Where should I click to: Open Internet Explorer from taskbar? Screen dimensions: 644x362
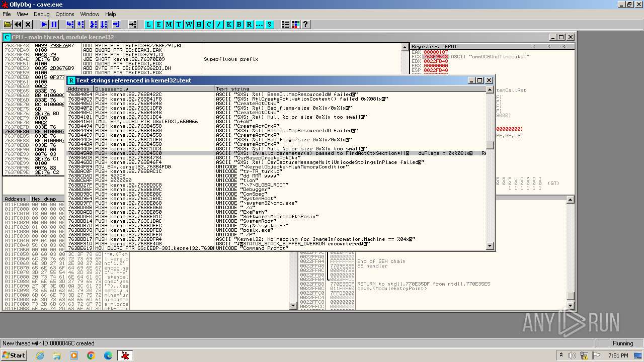(40, 355)
